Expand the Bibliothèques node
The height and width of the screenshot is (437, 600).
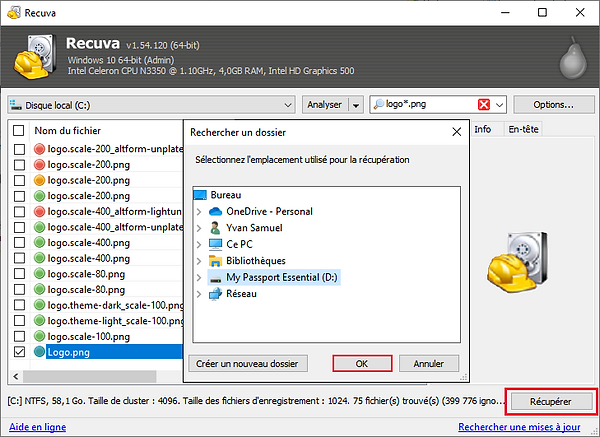coord(199,261)
